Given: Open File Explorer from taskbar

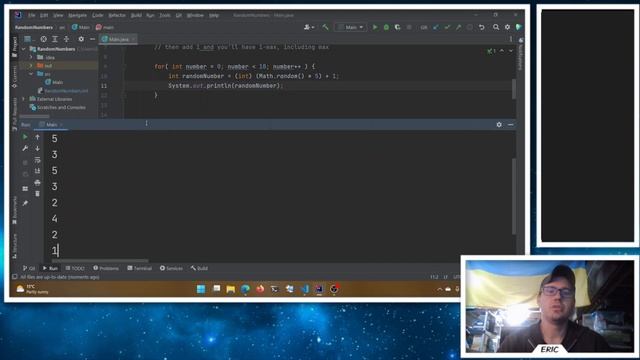Looking at the screenshot, I should point(231,289).
